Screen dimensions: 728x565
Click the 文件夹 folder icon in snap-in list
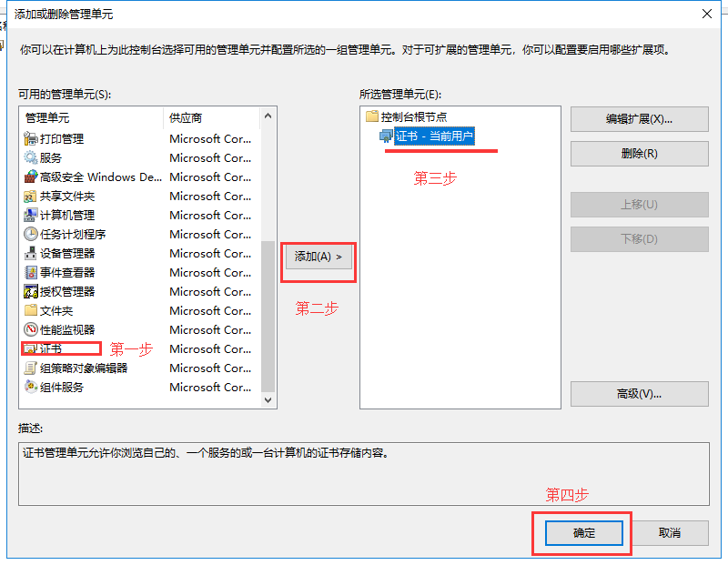[x=31, y=310]
